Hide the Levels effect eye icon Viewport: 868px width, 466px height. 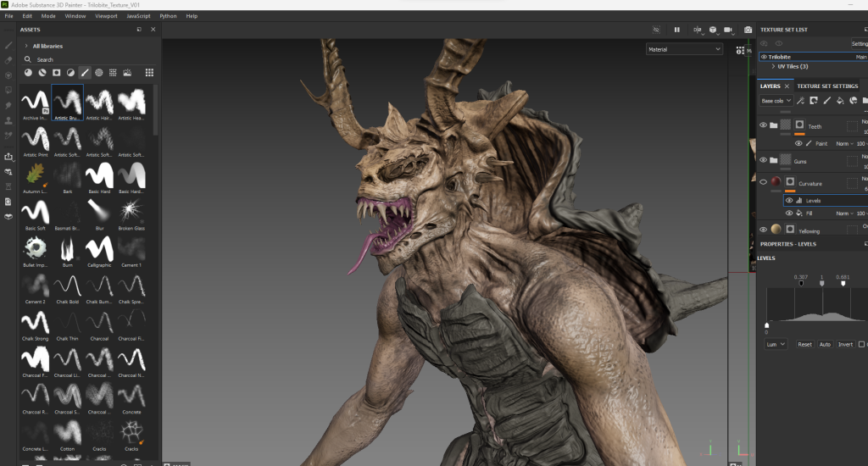(789, 201)
